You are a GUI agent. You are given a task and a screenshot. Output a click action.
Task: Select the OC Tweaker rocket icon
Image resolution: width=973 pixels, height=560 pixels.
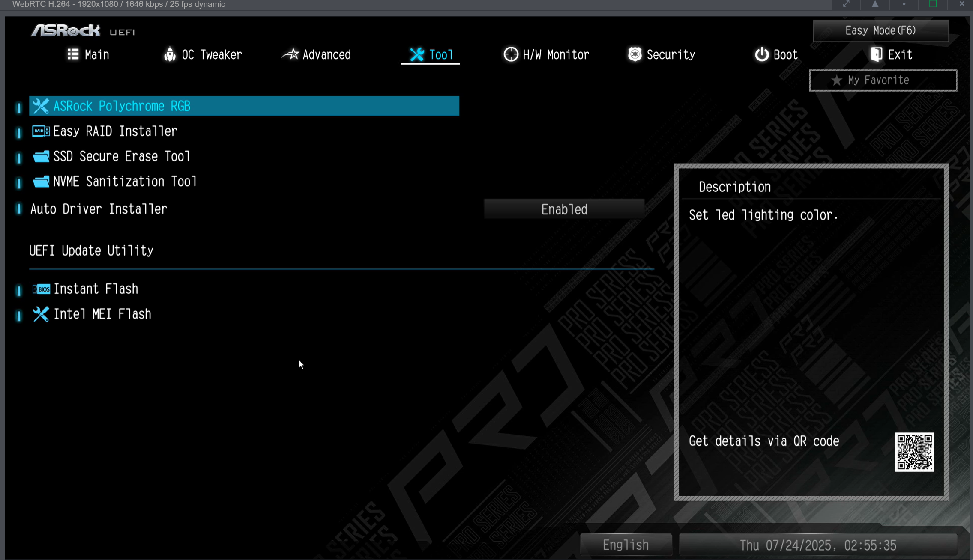point(170,54)
